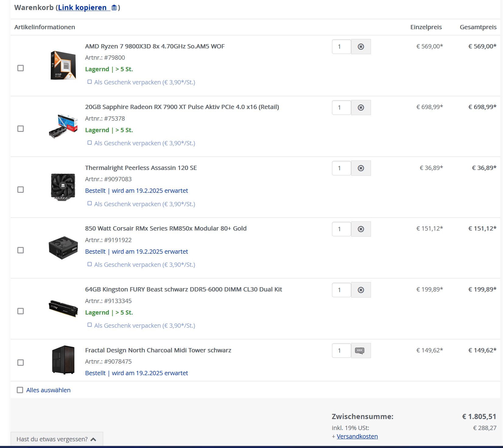The image size is (503, 448).
Task: Open the Versandkosten link
Action: [x=357, y=436]
